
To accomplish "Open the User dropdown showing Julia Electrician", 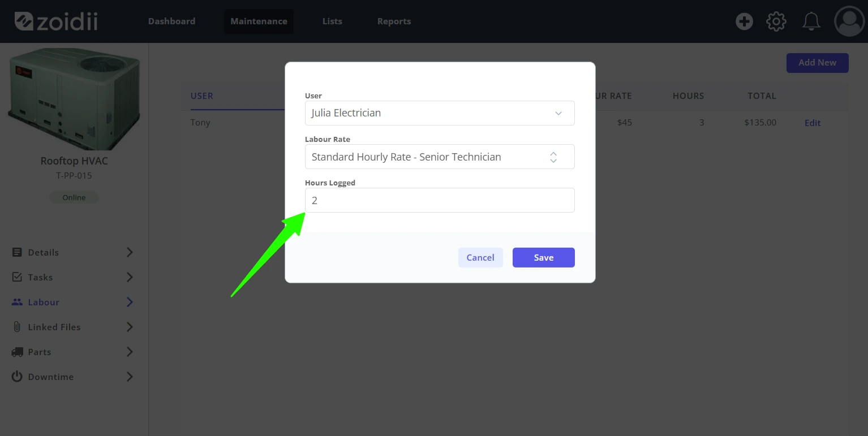I will 440,113.
